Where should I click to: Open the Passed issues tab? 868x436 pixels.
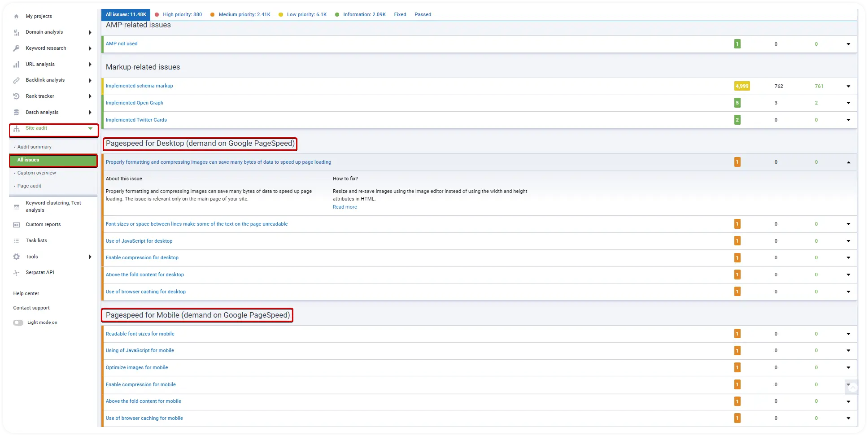point(423,14)
